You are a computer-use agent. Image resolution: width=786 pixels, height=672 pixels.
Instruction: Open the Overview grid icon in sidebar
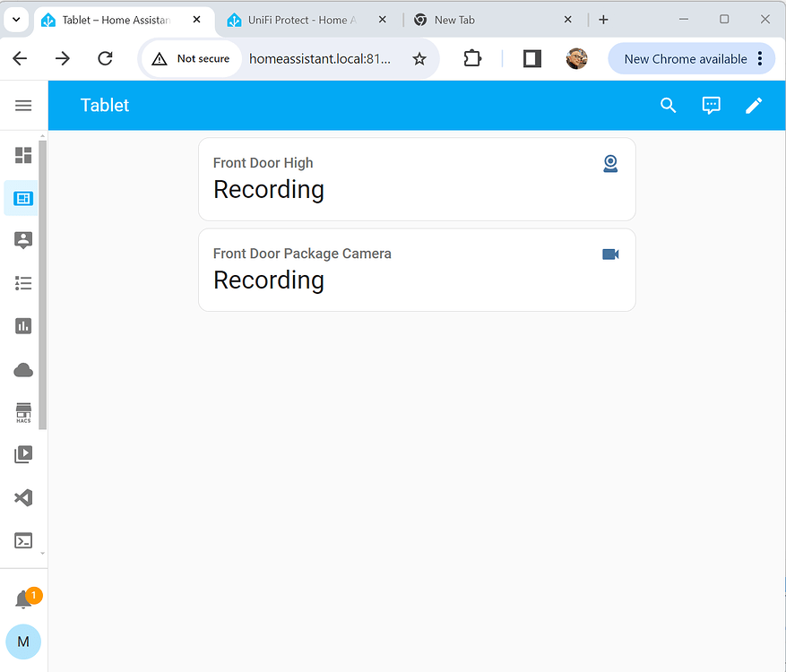(23, 155)
